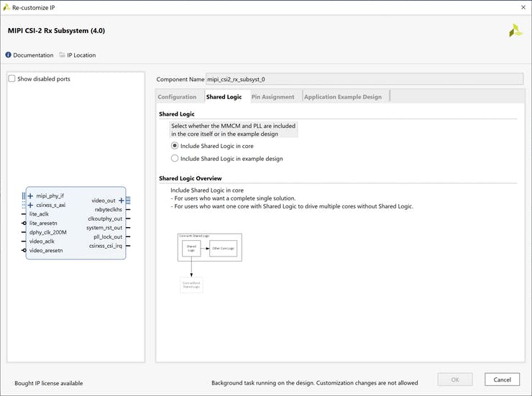Expand the mipi_phy_if interface plus sign
The width and height of the screenshot is (532, 396).
(30, 195)
